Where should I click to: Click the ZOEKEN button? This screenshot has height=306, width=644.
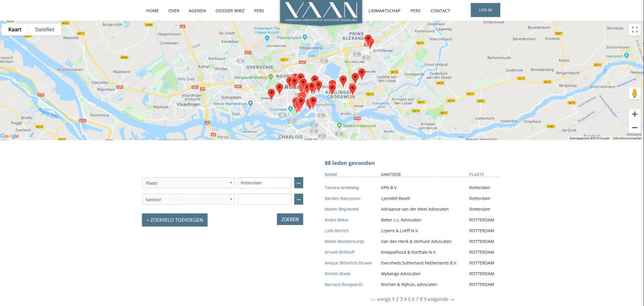point(290,219)
